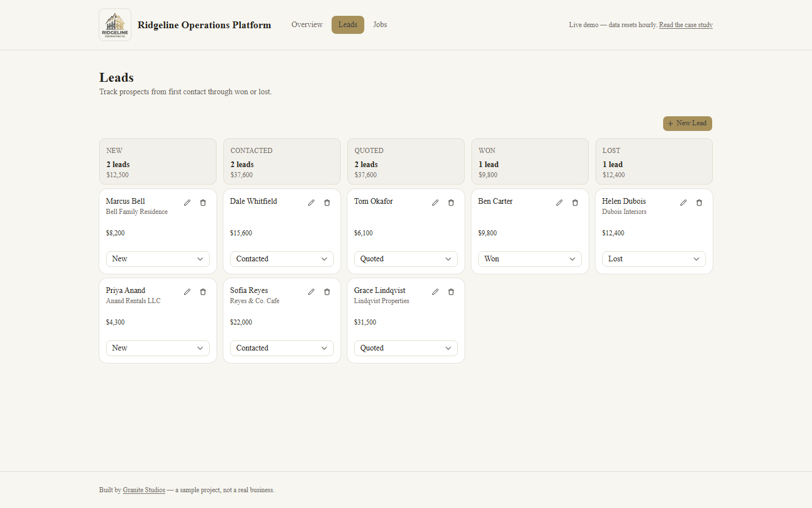812x508 pixels.
Task: Click the name Ben Carter
Action: click(495, 202)
